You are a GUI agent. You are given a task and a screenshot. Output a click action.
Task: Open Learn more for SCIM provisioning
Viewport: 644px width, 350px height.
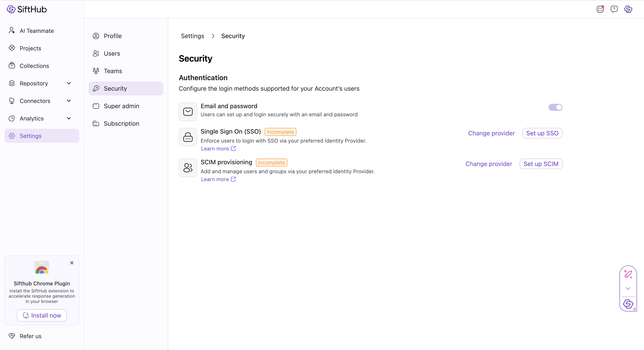pos(215,179)
